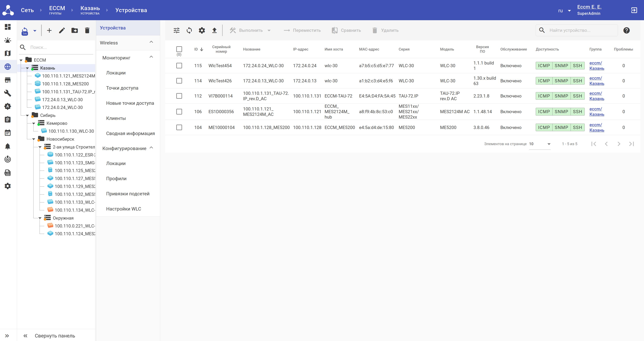This screenshot has height=341, width=644.
Task: Select checkbox for device ME10000104
Action: point(179,127)
